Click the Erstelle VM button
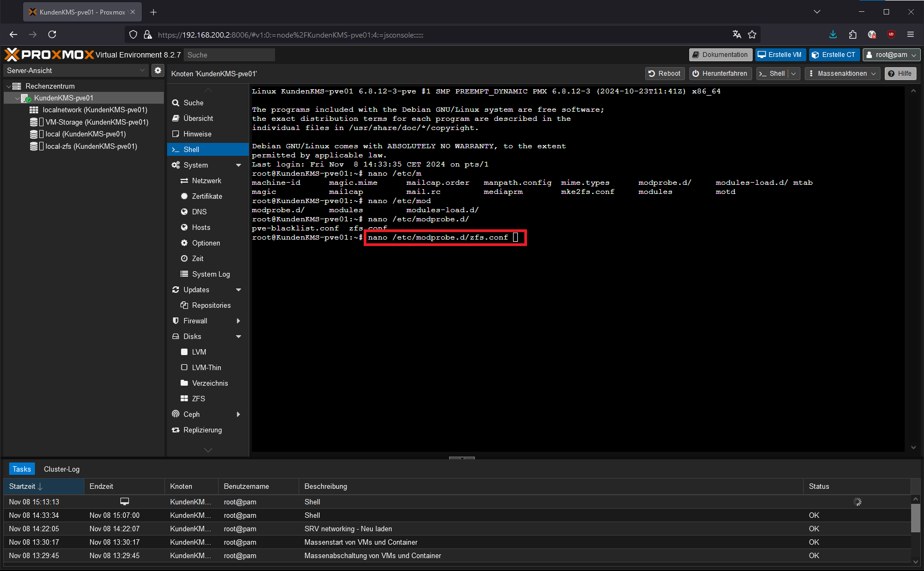This screenshot has height=571, width=924. pos(779,55)
